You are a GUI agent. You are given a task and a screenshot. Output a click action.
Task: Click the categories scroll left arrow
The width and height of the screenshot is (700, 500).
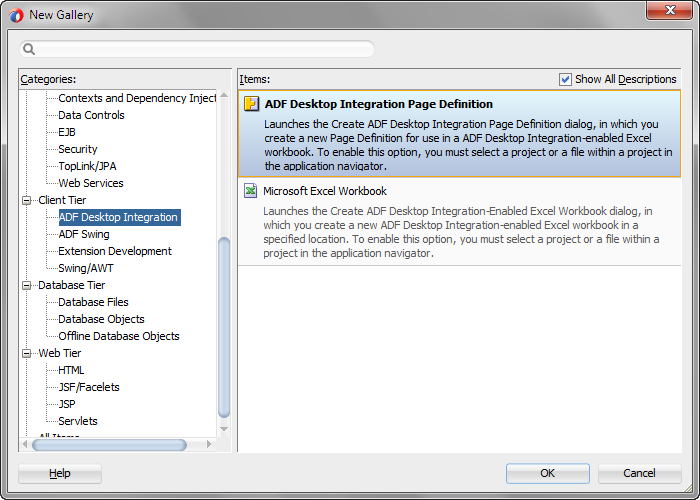(25, 444)
